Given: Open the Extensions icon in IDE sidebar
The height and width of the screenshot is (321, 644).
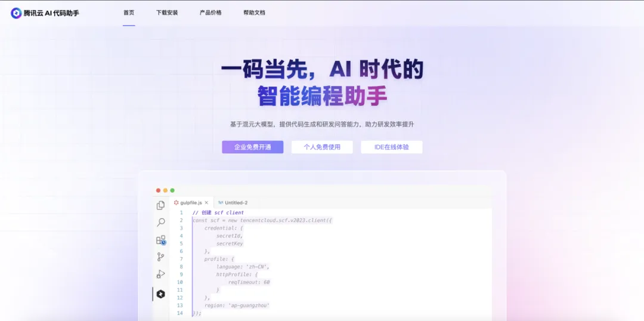Looking at the screenshot, I should (160, 240).
